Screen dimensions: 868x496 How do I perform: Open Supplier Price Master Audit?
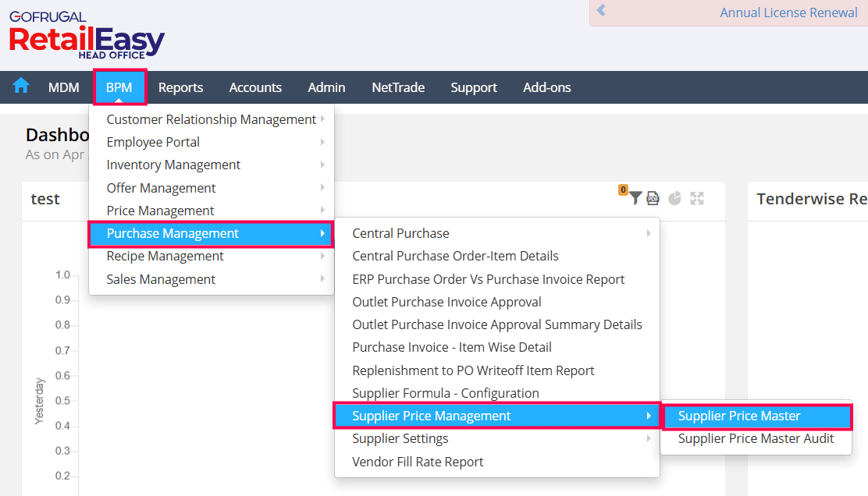click(x=756, y=439)
